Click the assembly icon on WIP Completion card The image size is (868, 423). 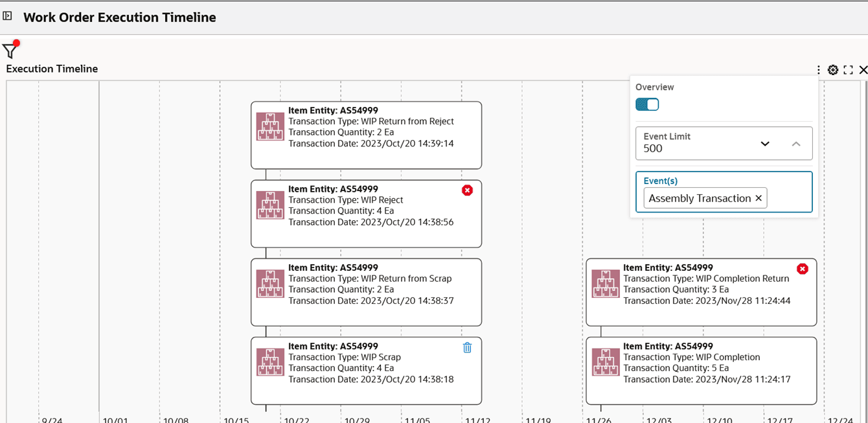tap(605, 361)
